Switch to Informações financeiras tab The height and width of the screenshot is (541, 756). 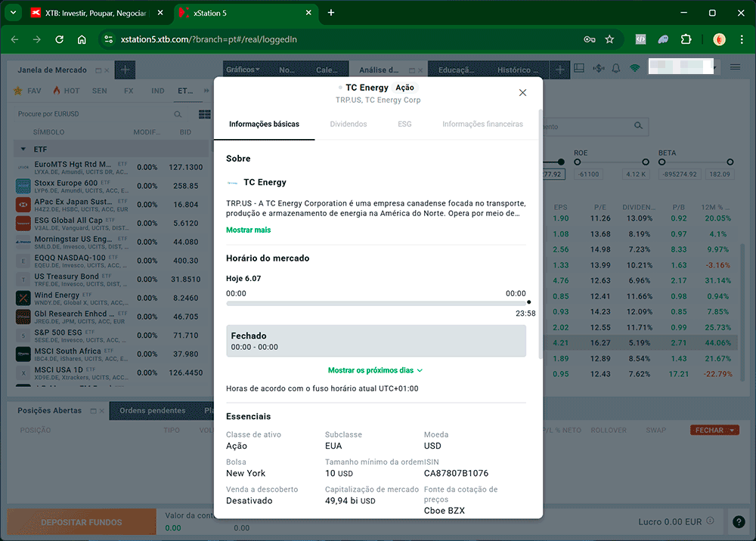[482, 124]
